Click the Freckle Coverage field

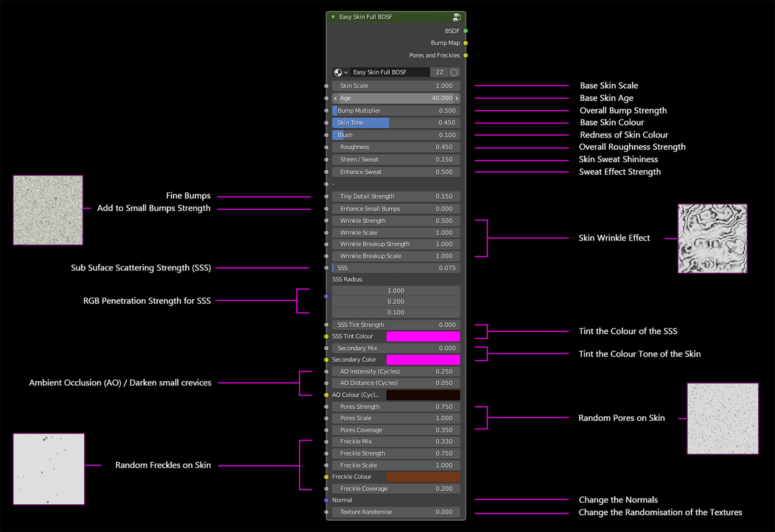(x=396, y=489)
